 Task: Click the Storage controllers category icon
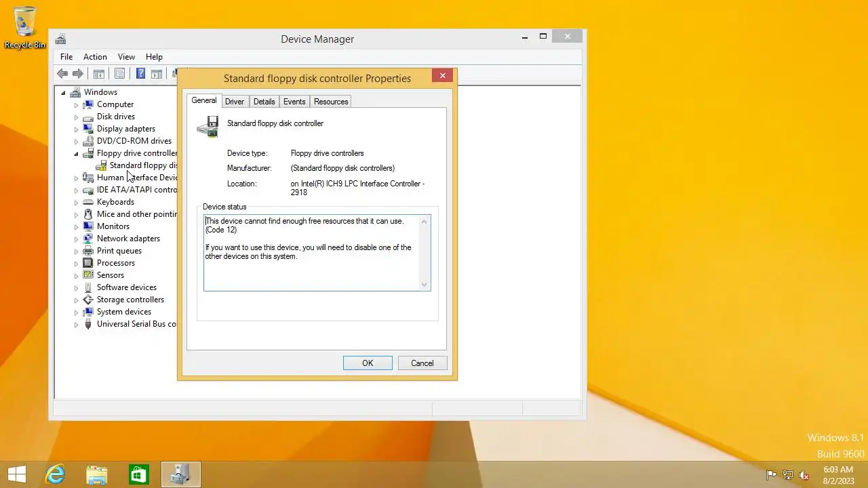coord(88,300)
